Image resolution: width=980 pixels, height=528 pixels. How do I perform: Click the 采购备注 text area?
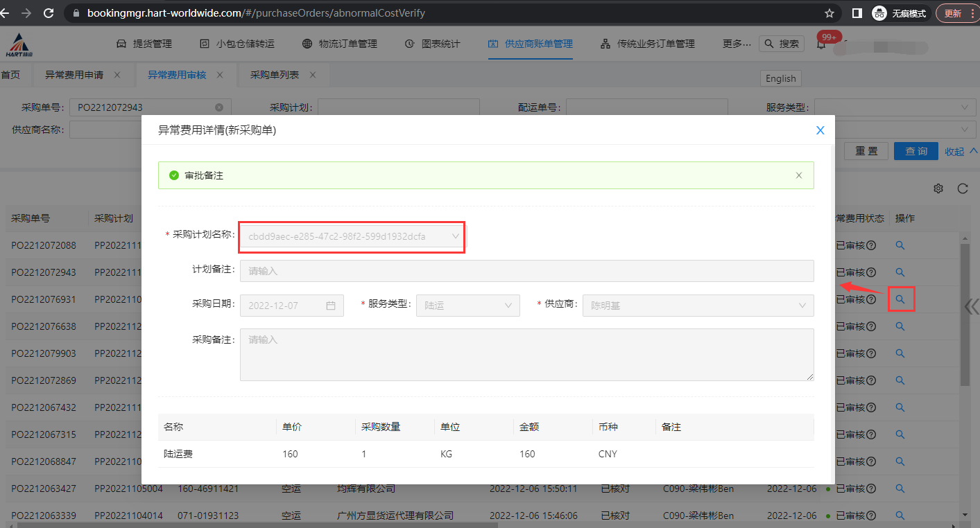pos(526,354)
